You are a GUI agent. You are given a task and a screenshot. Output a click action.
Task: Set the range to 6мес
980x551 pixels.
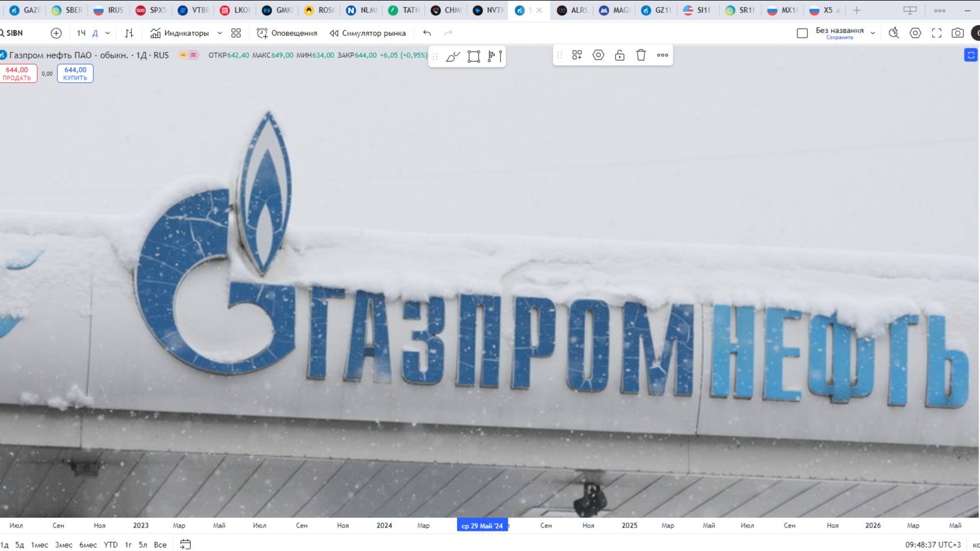[88, 545]
